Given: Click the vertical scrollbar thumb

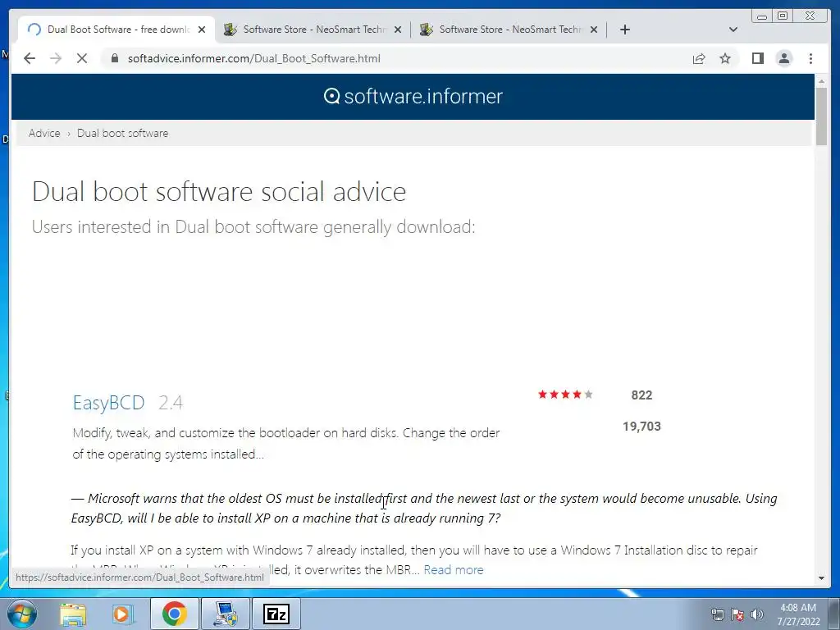Looking at the screenshot, I should click(x=821, y=116).
